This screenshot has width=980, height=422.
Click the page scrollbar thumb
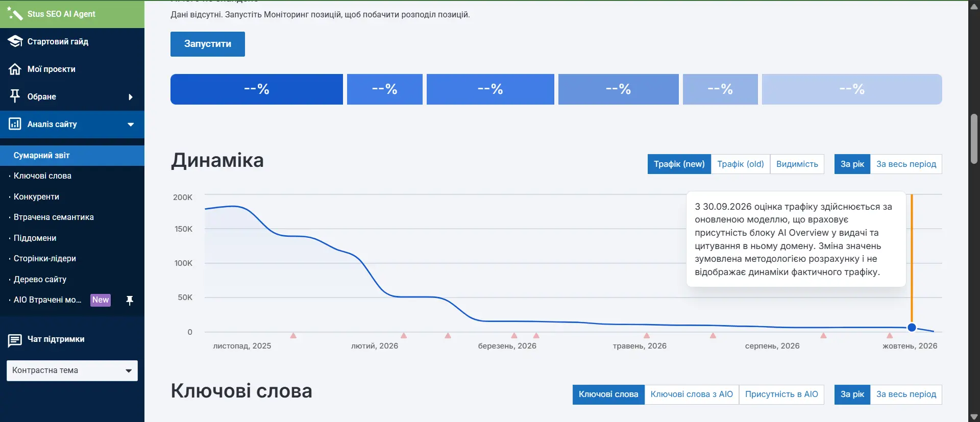974,139
